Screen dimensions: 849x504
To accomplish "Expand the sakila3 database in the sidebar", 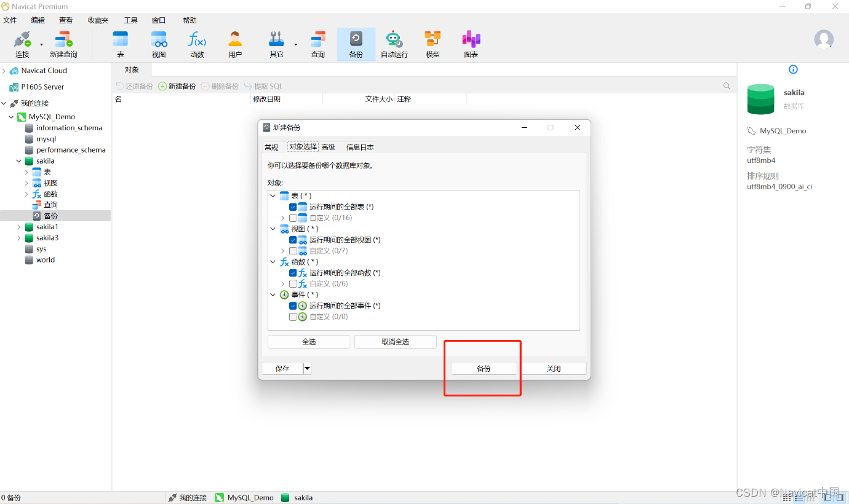I will coord(19,238).
